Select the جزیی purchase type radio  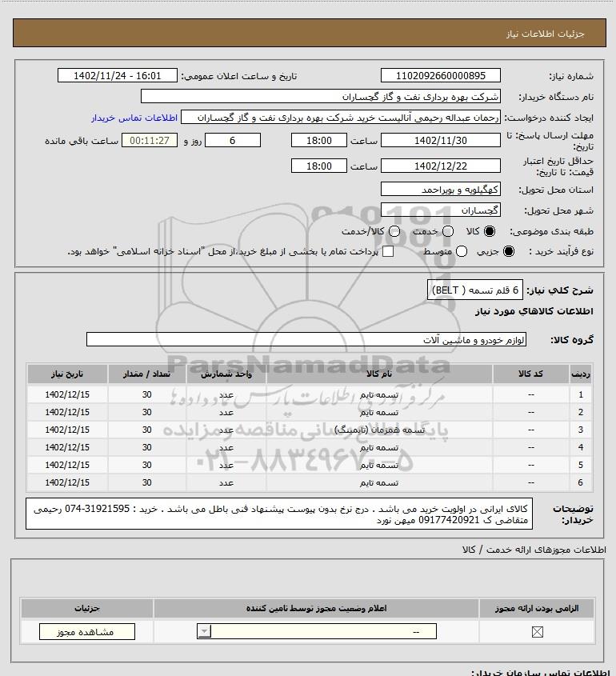coord(509,251)
